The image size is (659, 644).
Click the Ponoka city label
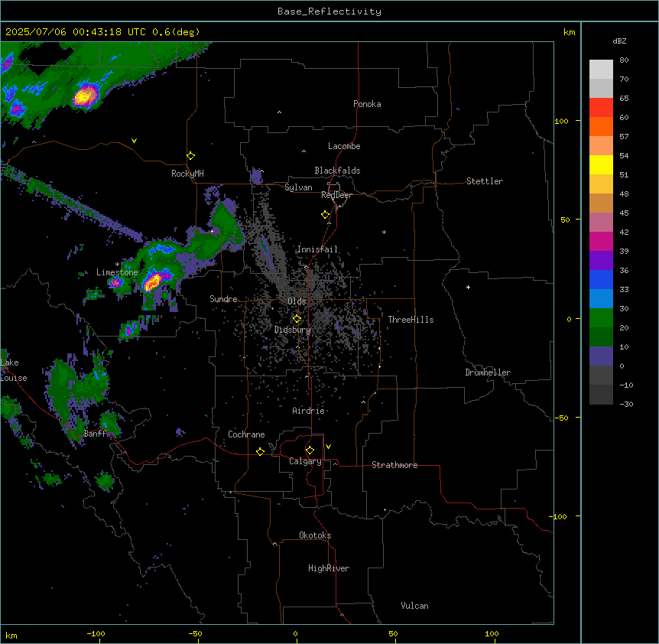[367, 104]
